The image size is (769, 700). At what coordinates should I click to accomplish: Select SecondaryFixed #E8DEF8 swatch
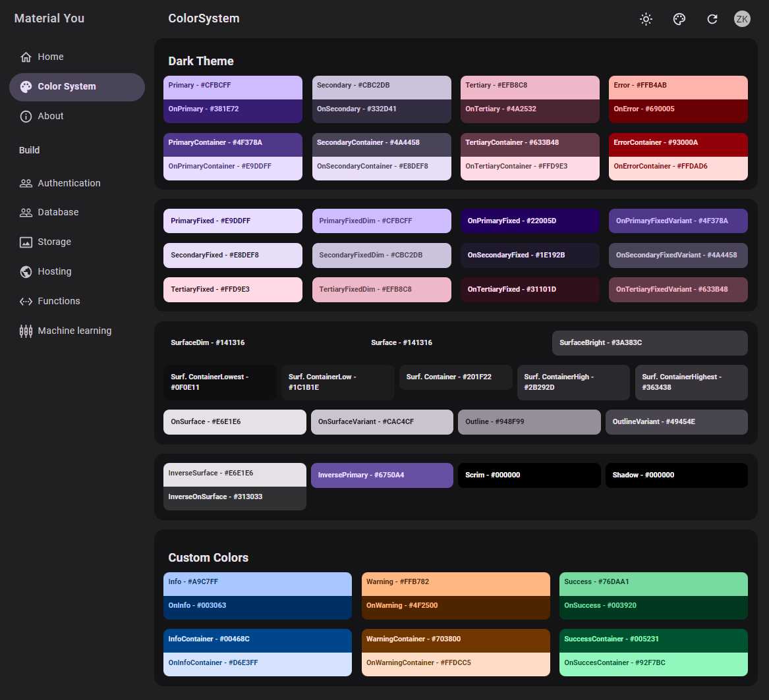coord(233,256)
